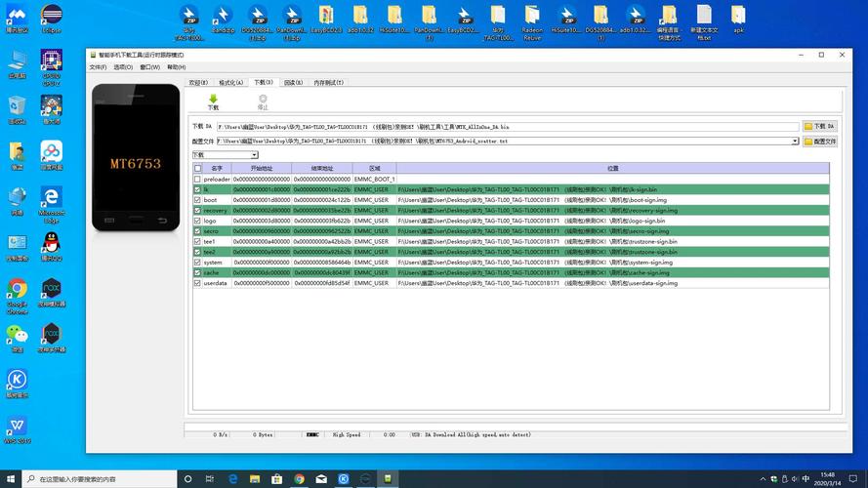Switch to the 内存测试 Memory Test tab
The height and width of the screenshot is (488, 868).
pyautogui.click(x=328, y=83)
